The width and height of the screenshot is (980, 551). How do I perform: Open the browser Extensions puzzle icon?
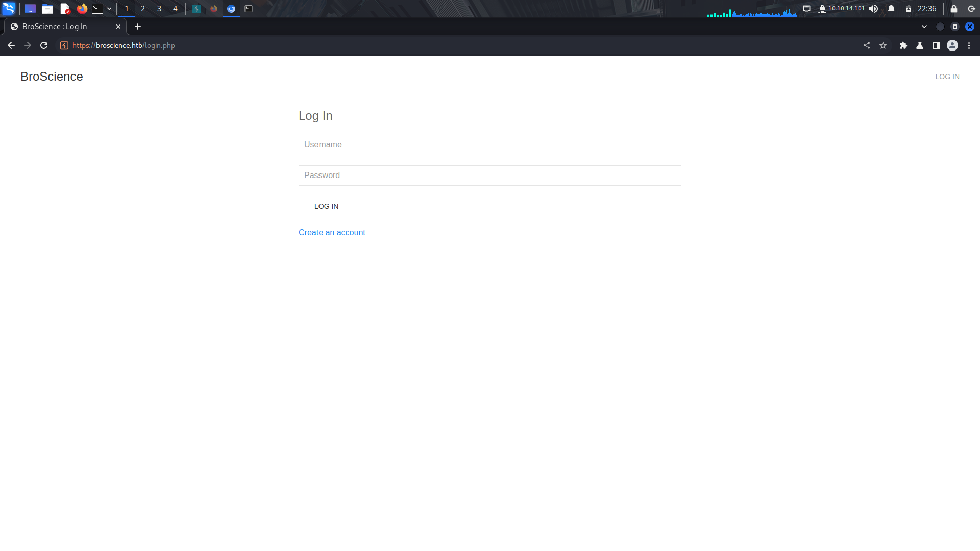tap(903, 45)
